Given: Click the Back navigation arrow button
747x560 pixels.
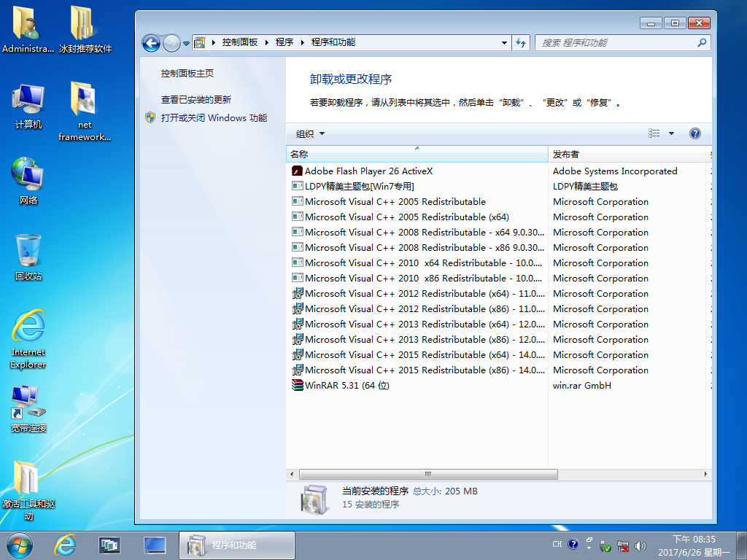Looking at the screenshot, I should [x=152, y=43].
